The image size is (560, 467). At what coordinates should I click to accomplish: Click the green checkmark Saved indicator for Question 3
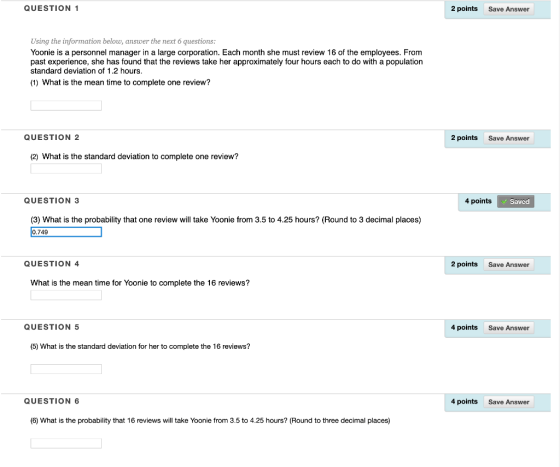point(515,201)
